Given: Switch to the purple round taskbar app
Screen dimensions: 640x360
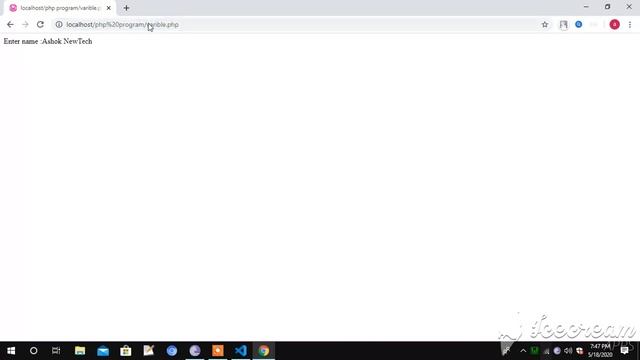Looking at the screenshot, I should [195, 351].
